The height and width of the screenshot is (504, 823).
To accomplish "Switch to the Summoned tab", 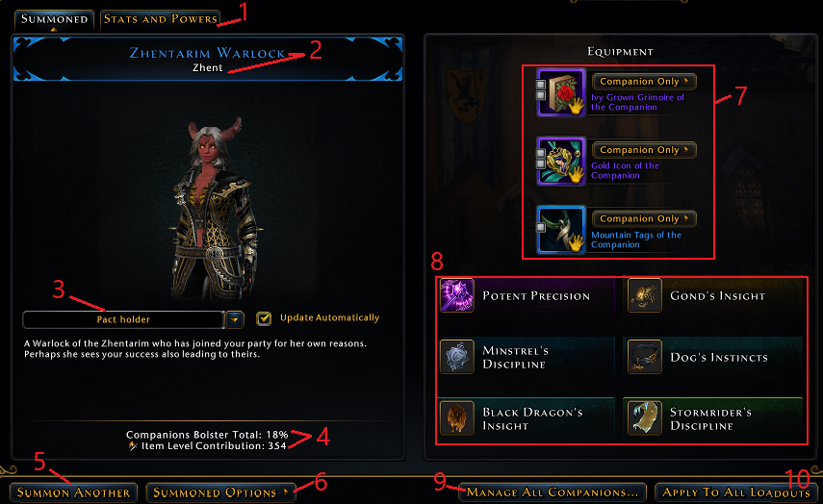I will [x=54, y=20].
